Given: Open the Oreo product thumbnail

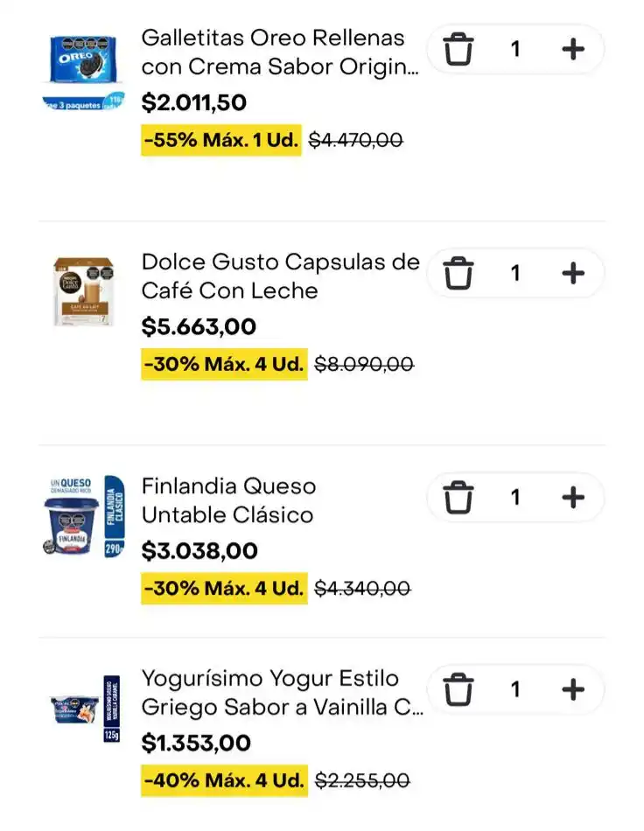Looking at the screenshot, I should click(x=84, y=72).
